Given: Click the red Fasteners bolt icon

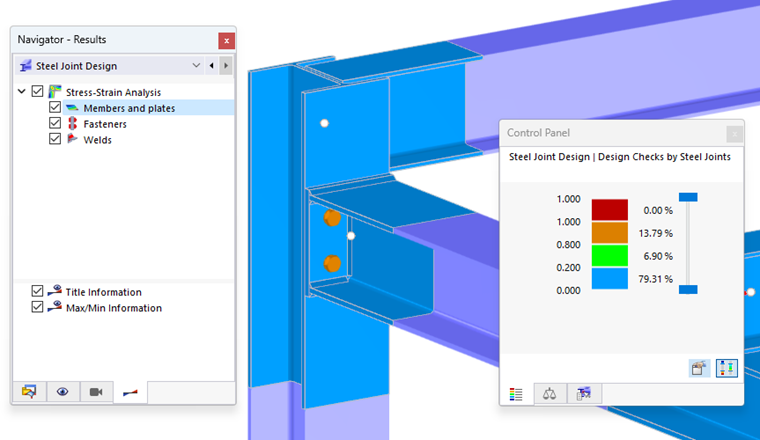Looking at the screenshot, I should coord(72,124).
